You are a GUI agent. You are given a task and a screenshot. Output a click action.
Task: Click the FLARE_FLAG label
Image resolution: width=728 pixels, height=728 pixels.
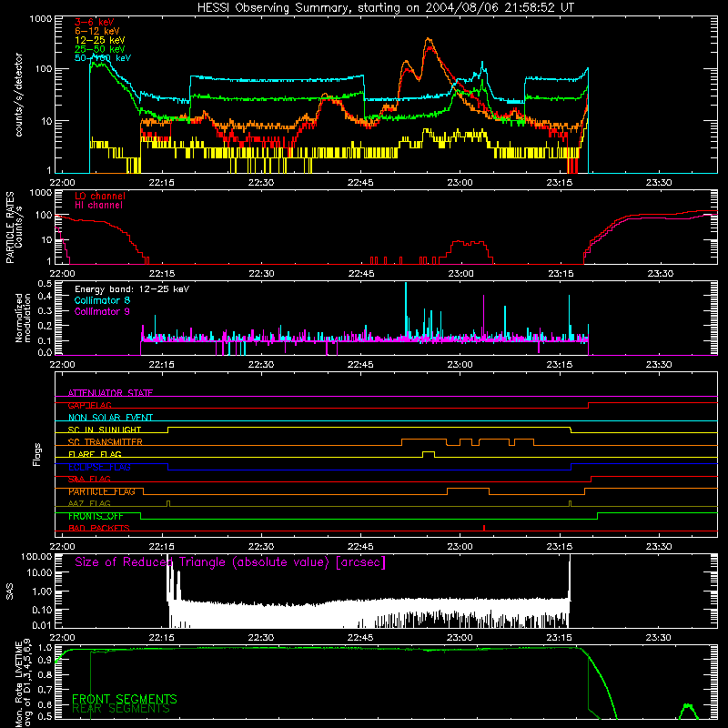coord(95,454)
